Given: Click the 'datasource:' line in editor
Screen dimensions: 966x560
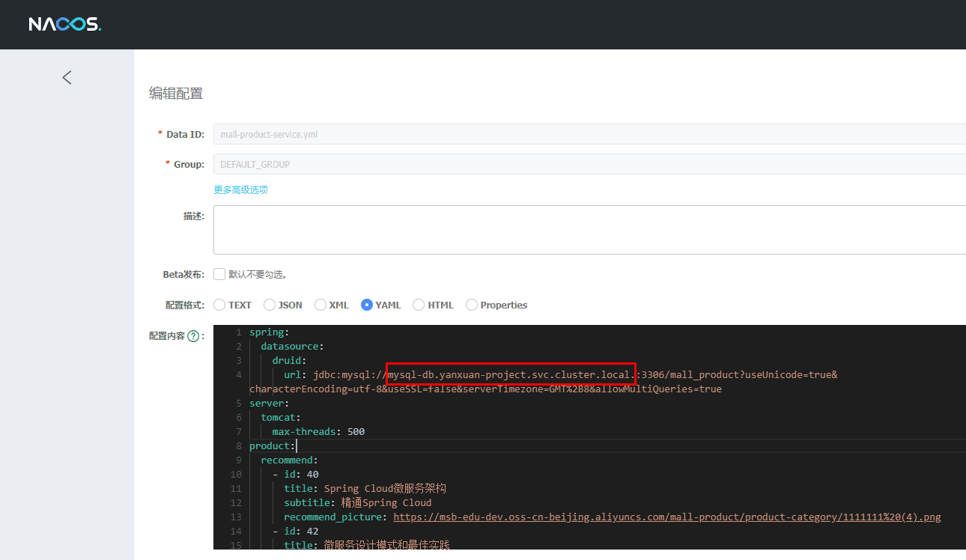Looking at the screenshot, I should 292,346.
